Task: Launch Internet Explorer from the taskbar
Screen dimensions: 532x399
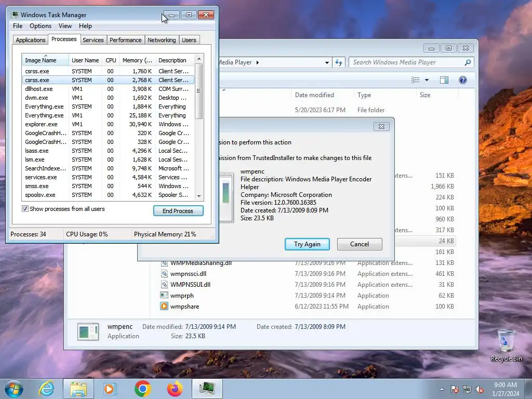Action: click(46, 389)
